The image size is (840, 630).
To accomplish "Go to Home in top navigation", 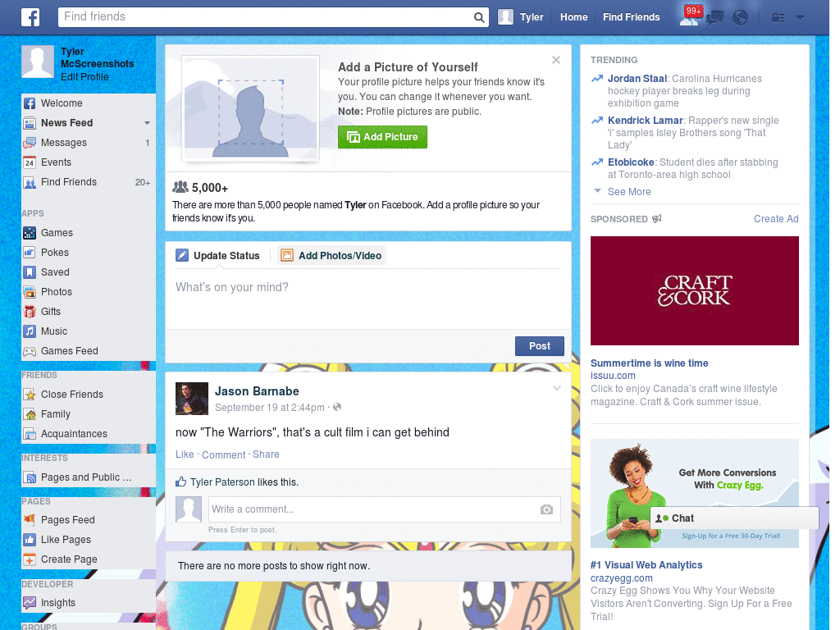I will click(573, 17).
